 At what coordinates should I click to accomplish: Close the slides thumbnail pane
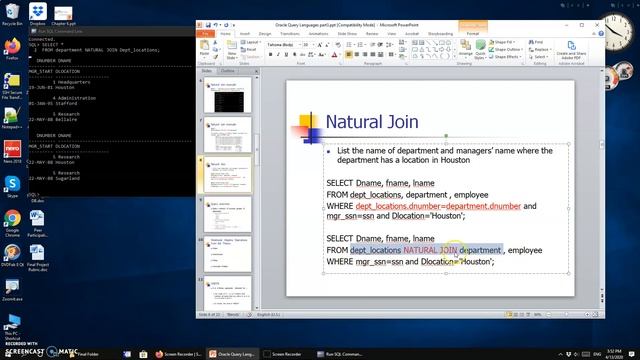click(256, 71)
